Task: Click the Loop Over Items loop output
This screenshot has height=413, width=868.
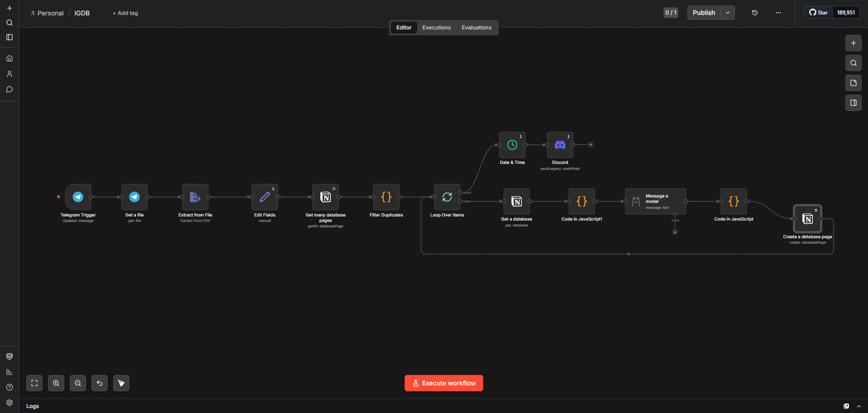Action: coord(460,202)
